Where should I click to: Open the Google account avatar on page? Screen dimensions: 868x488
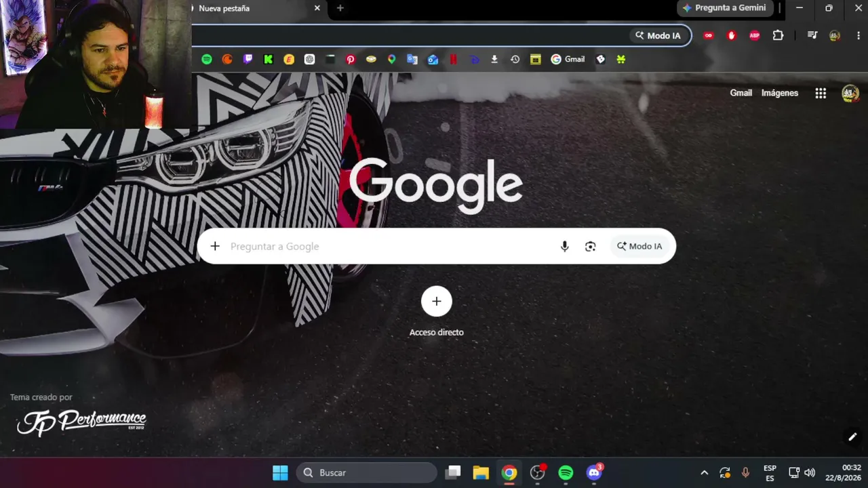pyautogui.click(x=850, y=94)
